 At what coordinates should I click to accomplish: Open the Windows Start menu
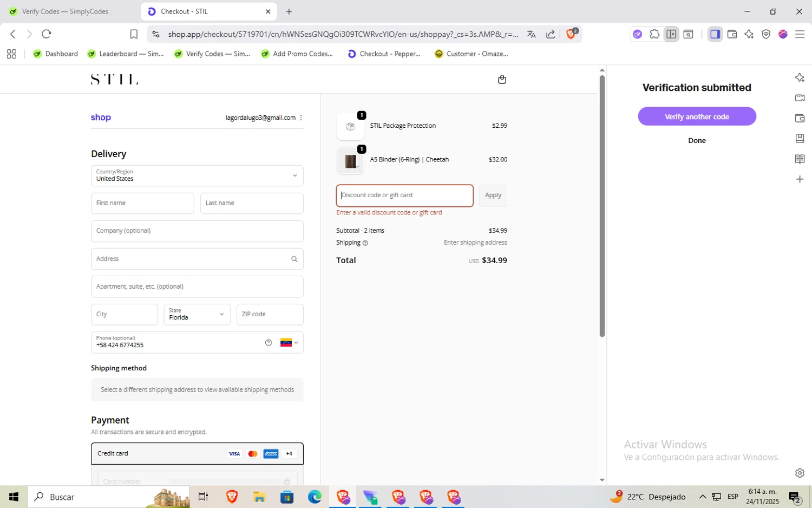click(x=14, y=497)
